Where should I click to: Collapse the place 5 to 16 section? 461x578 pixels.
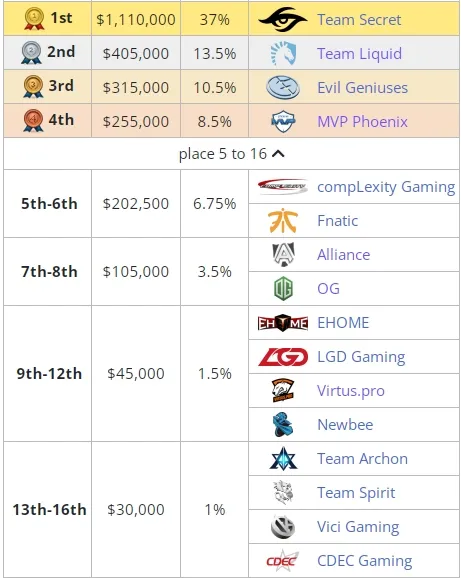tap(231, 154)
